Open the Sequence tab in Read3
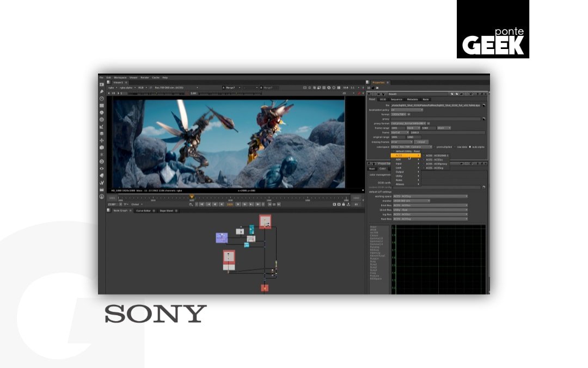The width and height of the screenshot is (588, 368). 396,100
